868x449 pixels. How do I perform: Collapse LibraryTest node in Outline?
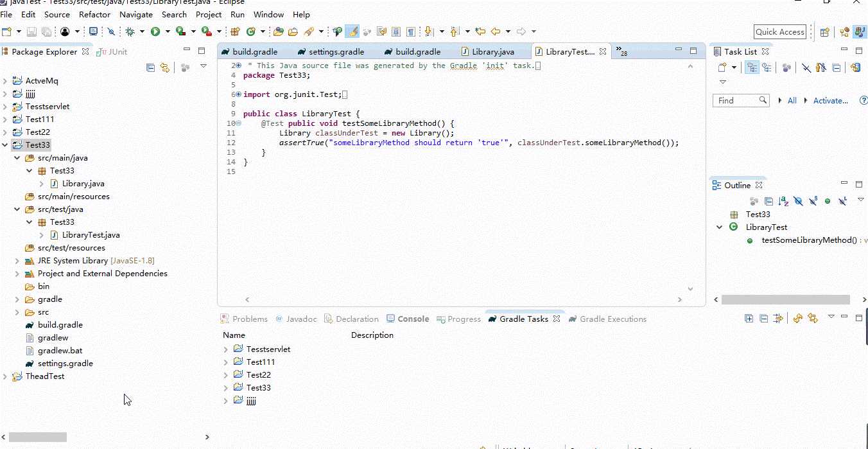719,227
